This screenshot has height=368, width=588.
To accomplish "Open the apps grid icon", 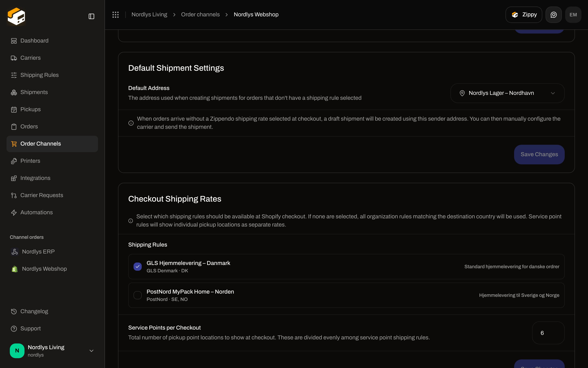I will click(116, 15).
